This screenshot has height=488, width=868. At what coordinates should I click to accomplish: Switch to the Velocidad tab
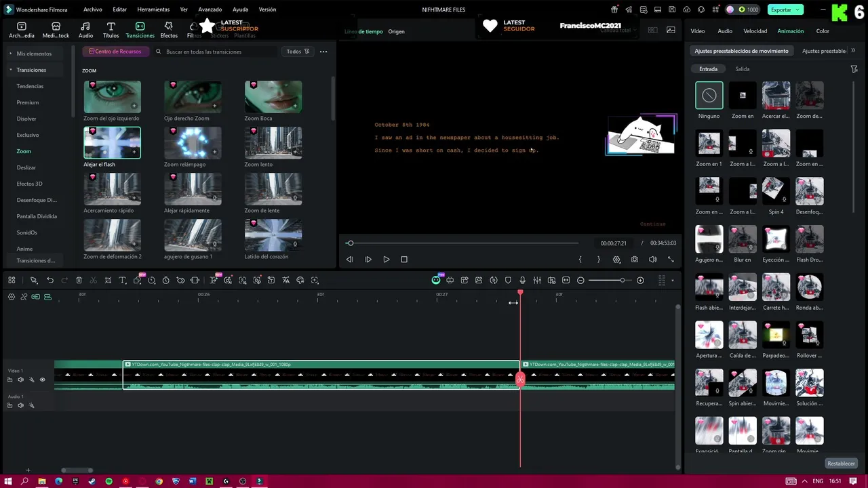click(x=755, y=31)
